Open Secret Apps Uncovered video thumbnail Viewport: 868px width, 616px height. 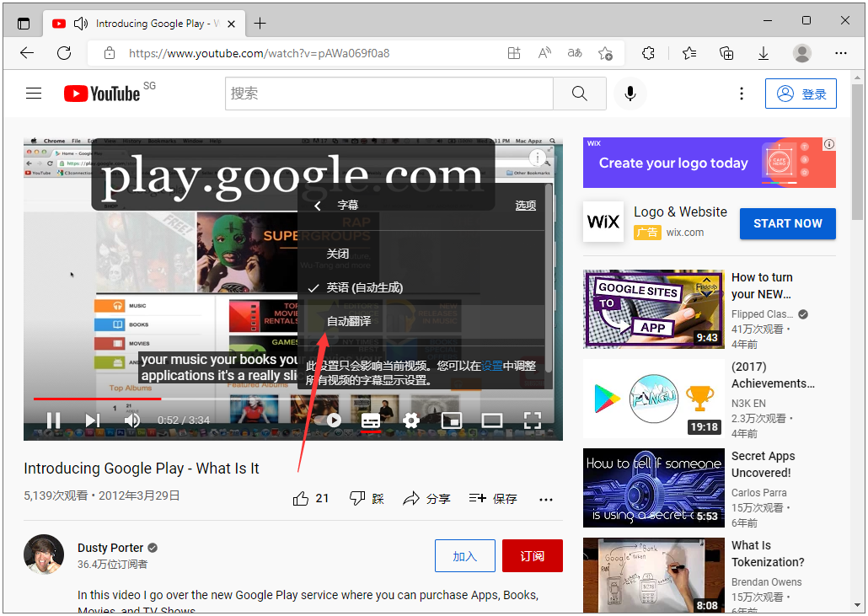coord(654,488)
